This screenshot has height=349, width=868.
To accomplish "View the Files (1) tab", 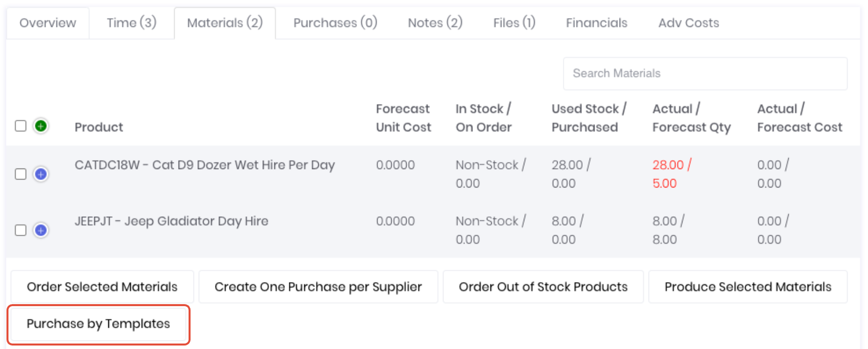I will click(514, 23).
